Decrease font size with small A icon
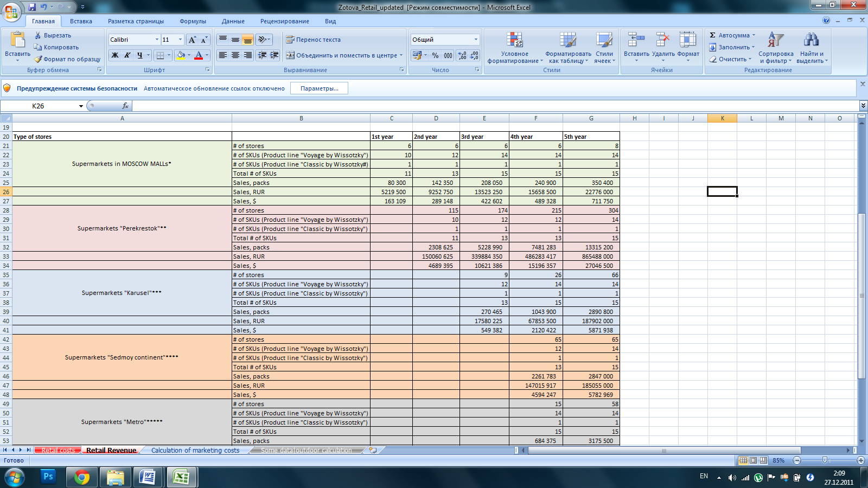 pos(204,40)
